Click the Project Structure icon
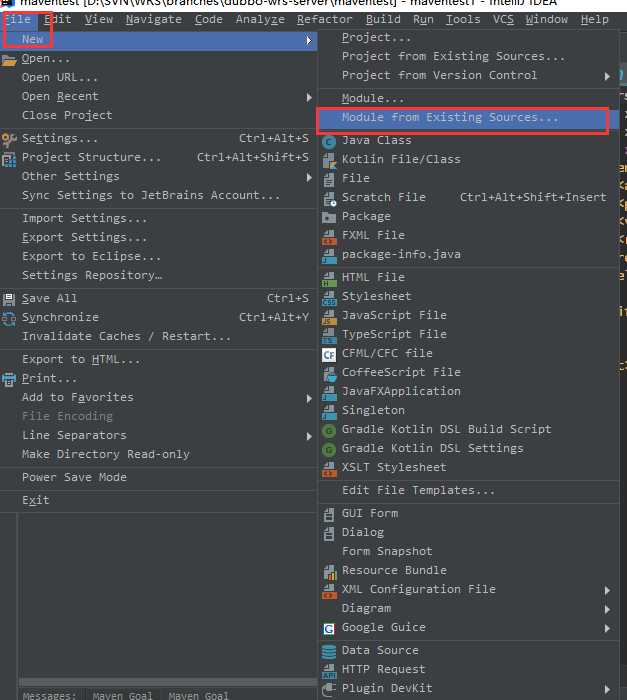This screenshot has height=700, width=627. (x=8, y=159)
